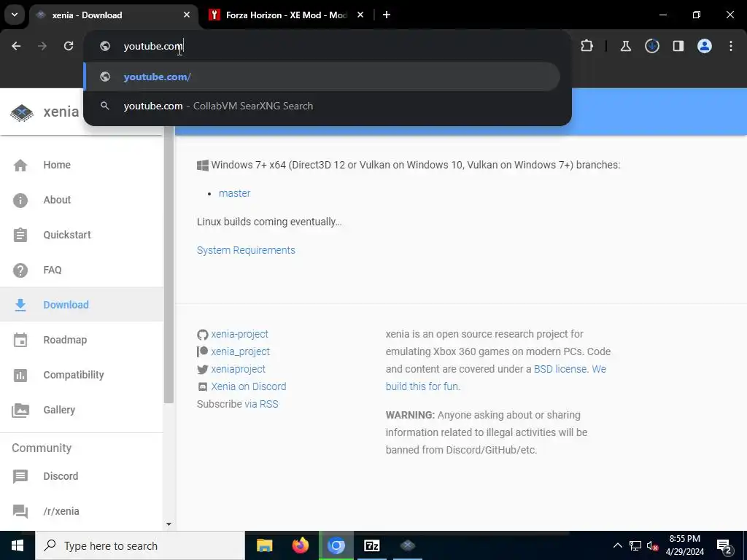Click the Gallery photos icon
Viewport: 747px width, 560px height.
coord(20,410)
